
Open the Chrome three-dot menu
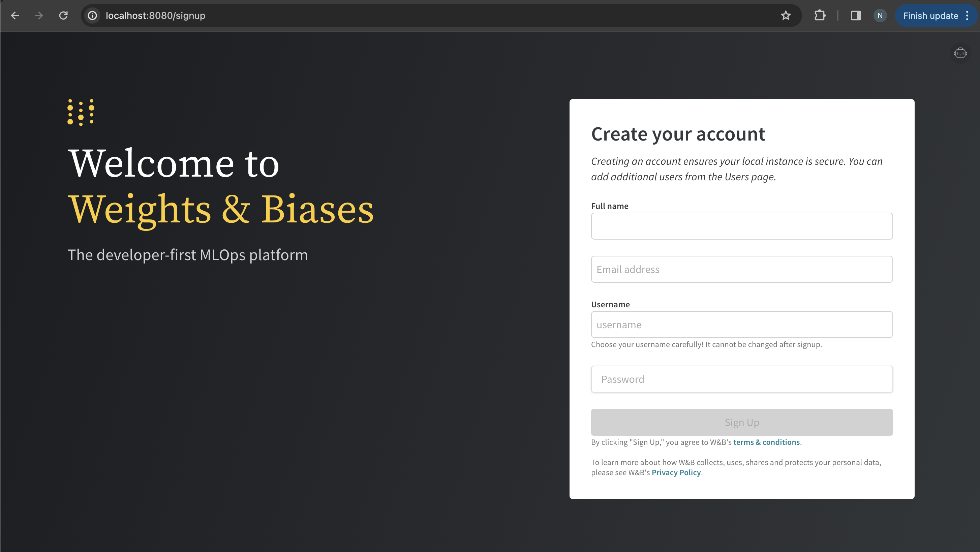tap(967, 16)
